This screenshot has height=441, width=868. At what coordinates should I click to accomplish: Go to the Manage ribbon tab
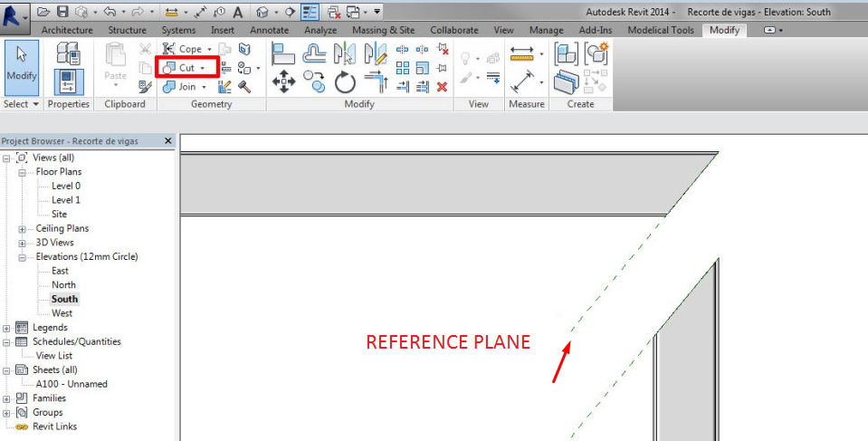click(x=547, y=30)
